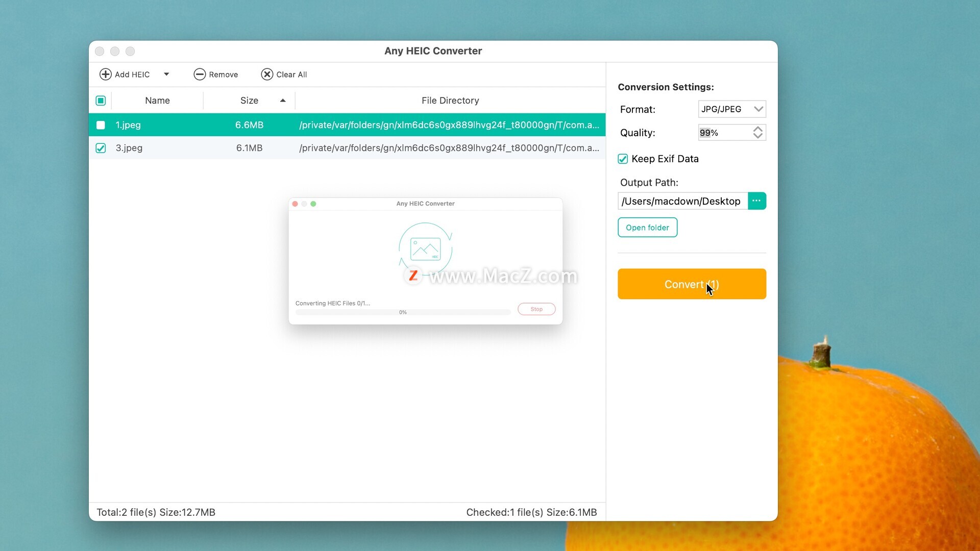The image size is (980, 551).
Task: Click the Clear All X icon
Action: tap(267, 74)
